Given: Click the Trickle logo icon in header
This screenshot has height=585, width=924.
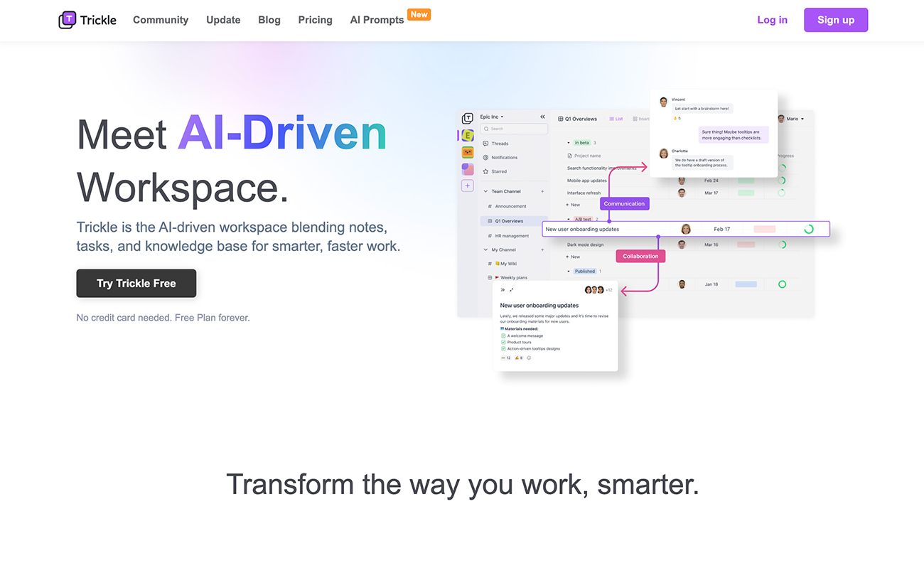Looking at the screenshot, I should click(68, 20).
